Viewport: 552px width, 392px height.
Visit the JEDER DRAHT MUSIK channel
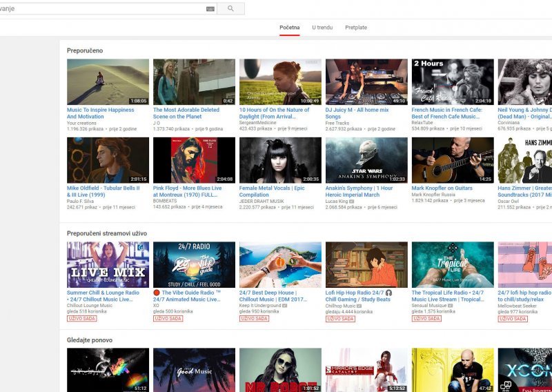262,201
